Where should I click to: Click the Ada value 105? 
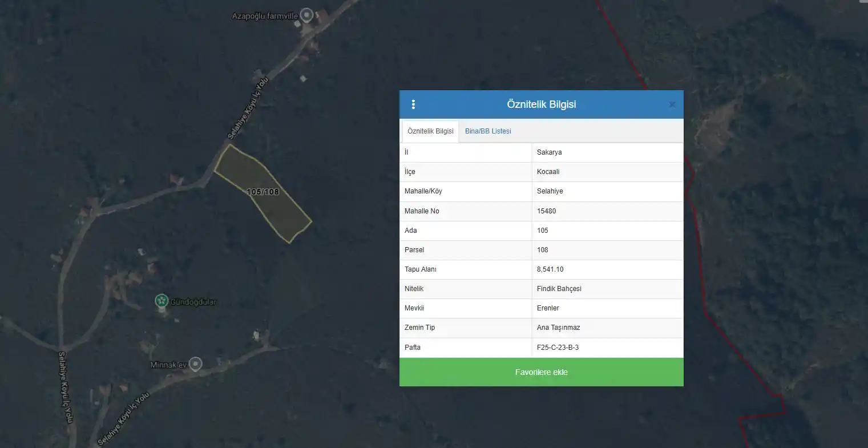pos(542,231)
